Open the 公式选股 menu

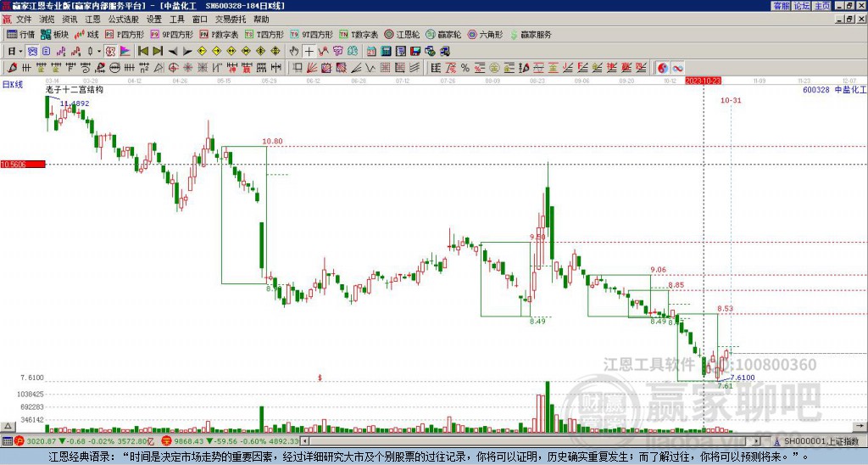pos(124,20)
